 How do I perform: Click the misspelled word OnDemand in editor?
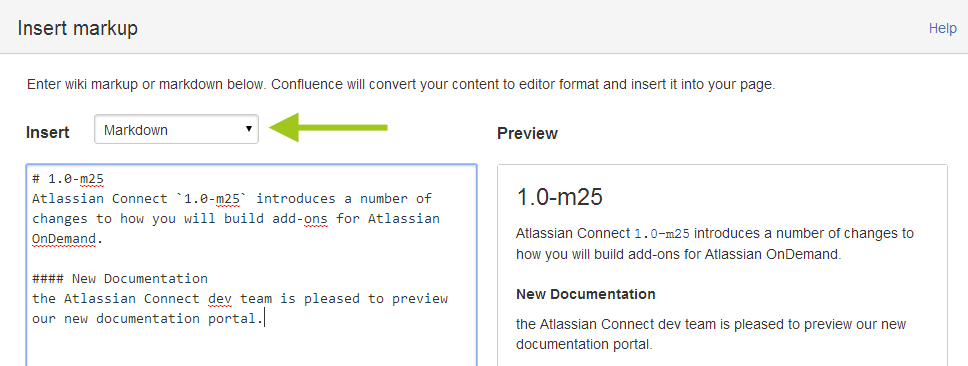pyautogui.click(x=64, y=238)
